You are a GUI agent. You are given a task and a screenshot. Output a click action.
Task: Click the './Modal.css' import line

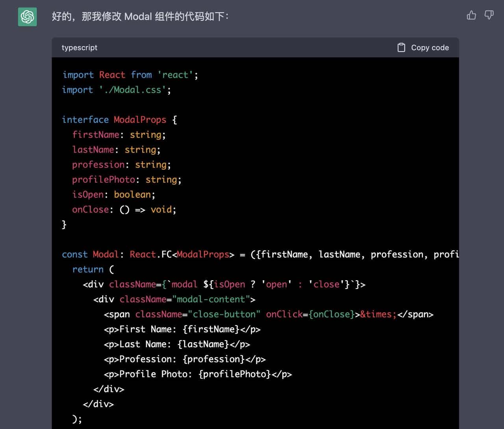[117, 90]
